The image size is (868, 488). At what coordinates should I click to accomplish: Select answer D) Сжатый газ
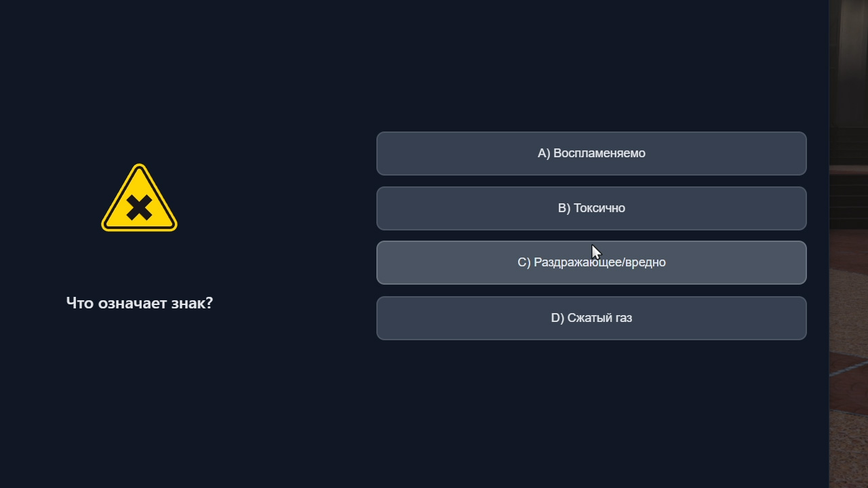click(x=591, y=318)
